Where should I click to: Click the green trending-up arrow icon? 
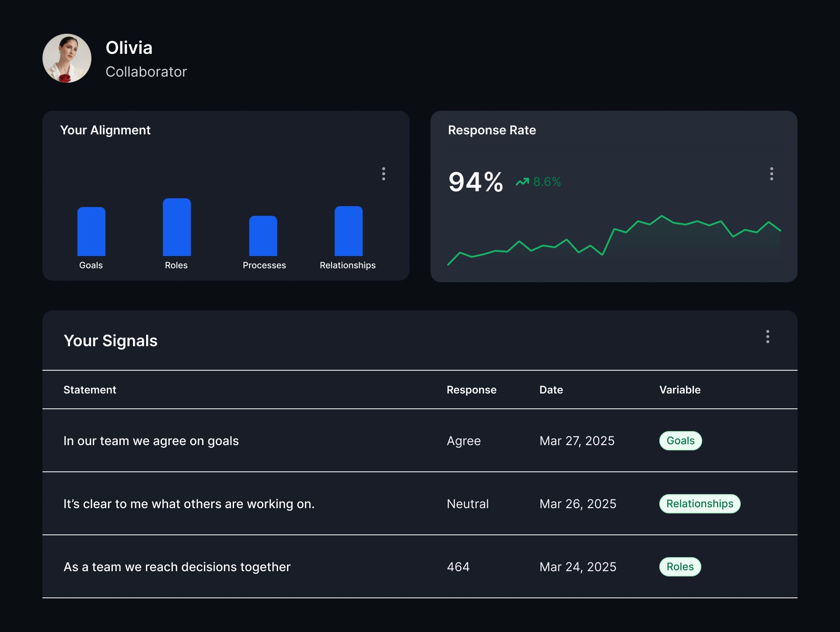click(522, 182)
